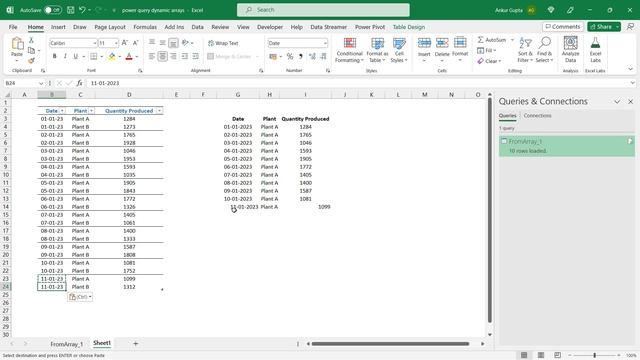Open Cell Styles gallery
Screen dimensions: 640x360
[x=399, y=50]
